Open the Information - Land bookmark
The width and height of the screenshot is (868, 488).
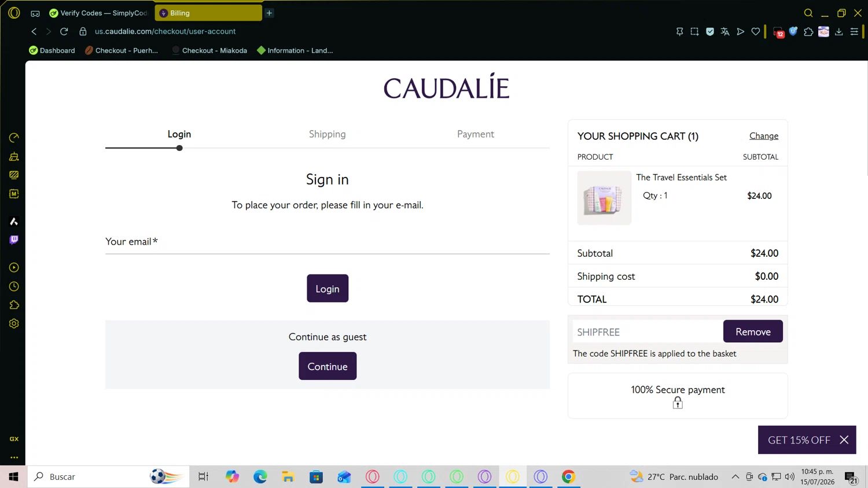295,50
